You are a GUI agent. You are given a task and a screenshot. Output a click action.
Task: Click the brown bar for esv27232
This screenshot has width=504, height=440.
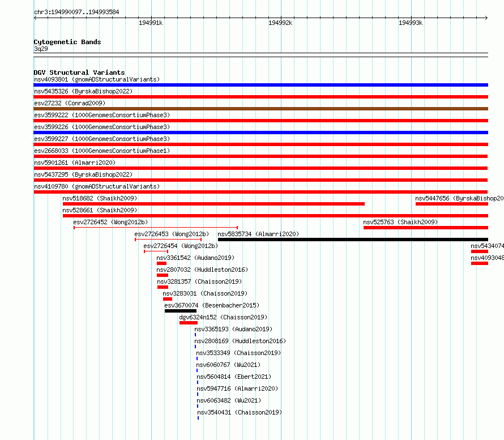260,109
